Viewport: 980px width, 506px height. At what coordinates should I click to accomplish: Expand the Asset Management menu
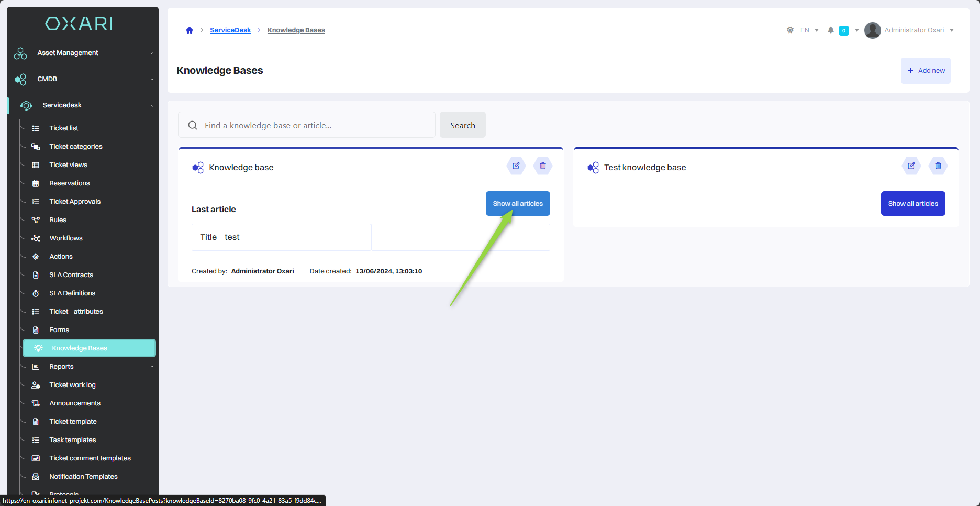point(68,53)
